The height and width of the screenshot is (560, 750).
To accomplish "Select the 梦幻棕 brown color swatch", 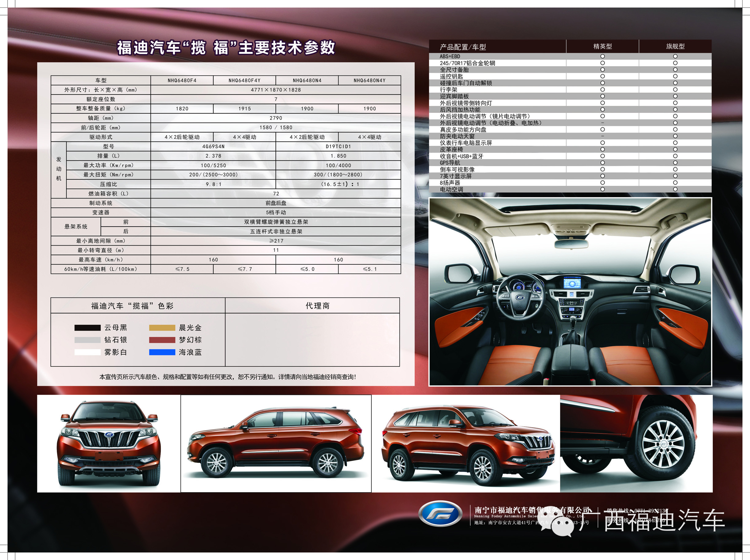I will (162, 340).
